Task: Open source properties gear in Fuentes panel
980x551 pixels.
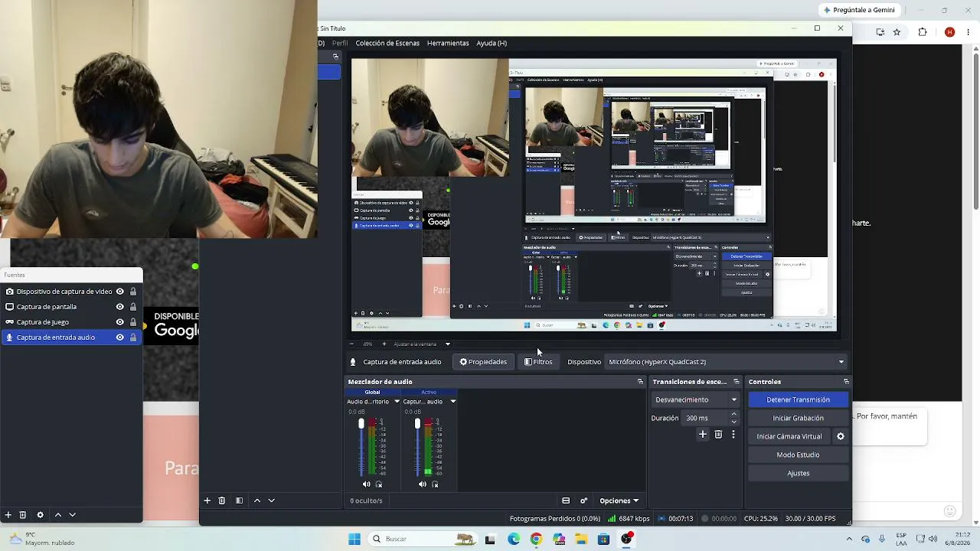Action: [40, 515]
